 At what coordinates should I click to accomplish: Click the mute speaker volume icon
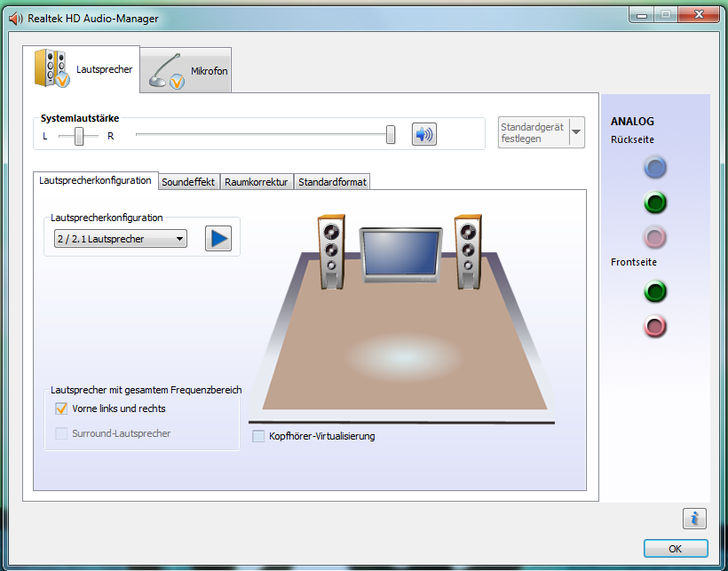pos(423,135)
